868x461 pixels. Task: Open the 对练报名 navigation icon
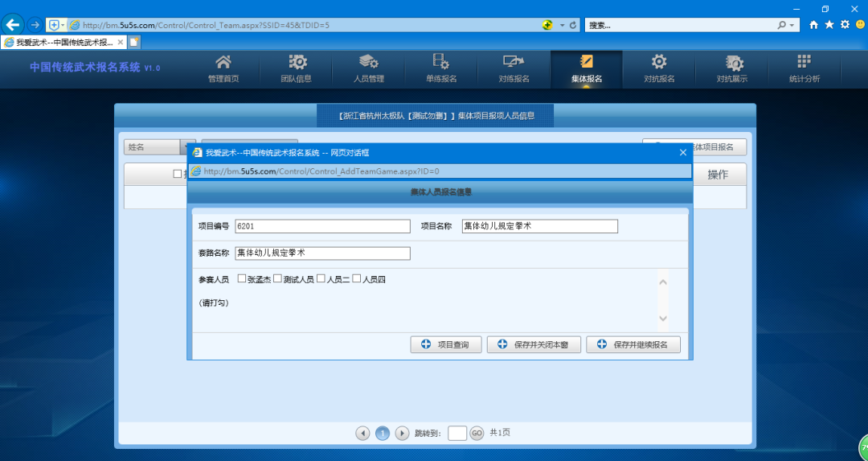coord(514,63)
